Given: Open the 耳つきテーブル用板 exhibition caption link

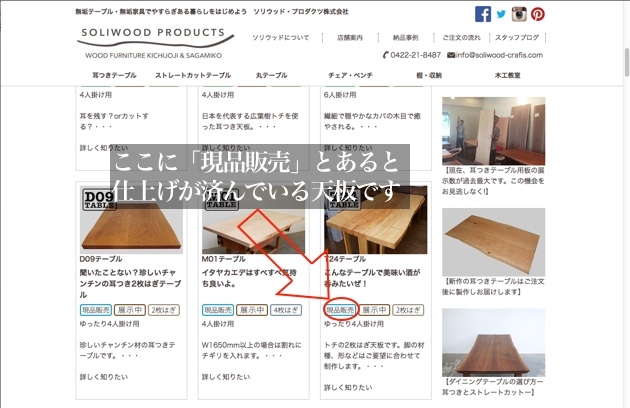Looking at the screenshot, I should [493, 181].
